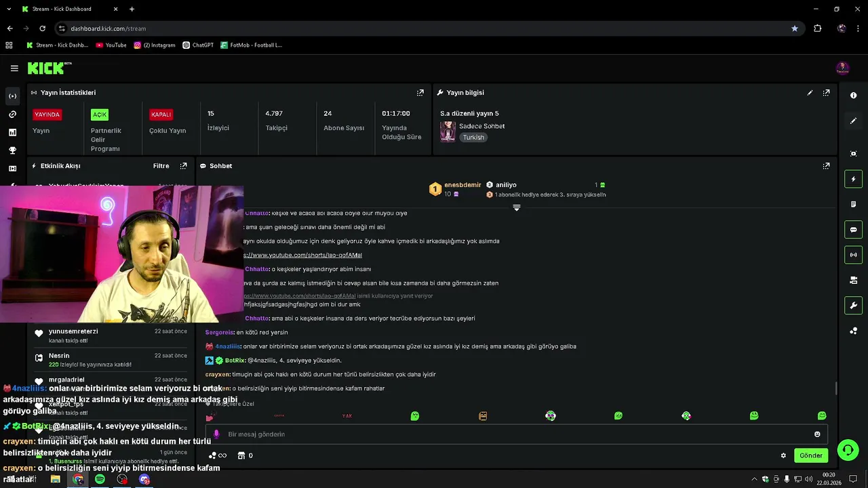
Task: Click the KAPALI multistream badge
Action: tap(161, 115)
